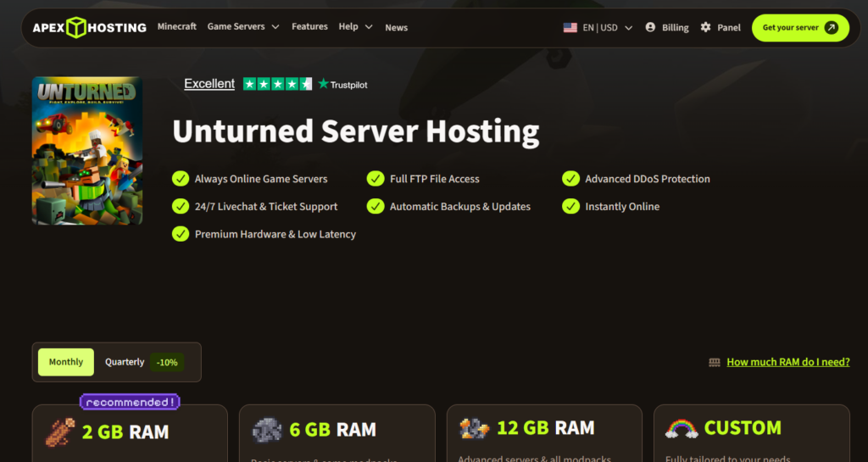Click checkmark beside Automatic Backups & Updates

(x=376, y=206)
